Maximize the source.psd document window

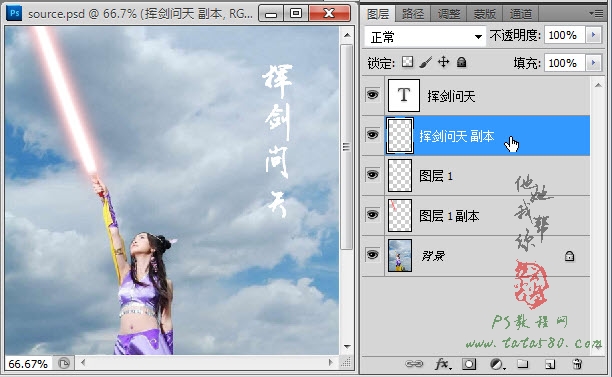296,14
